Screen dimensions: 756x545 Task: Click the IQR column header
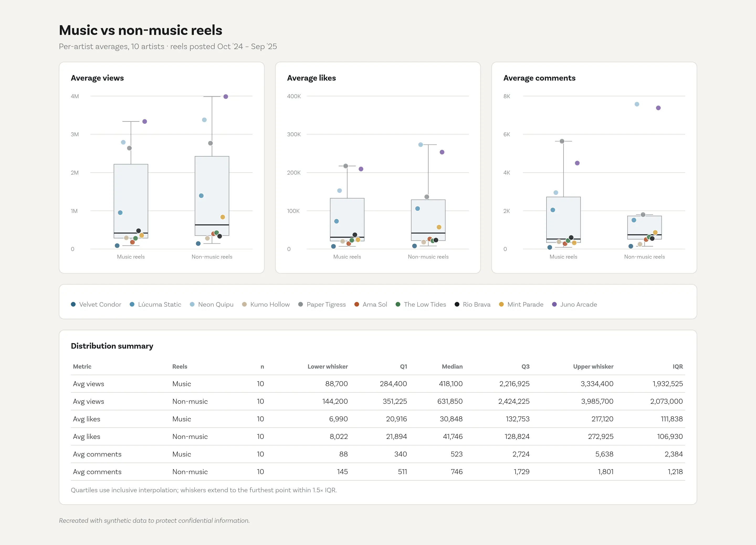point(678,366)
